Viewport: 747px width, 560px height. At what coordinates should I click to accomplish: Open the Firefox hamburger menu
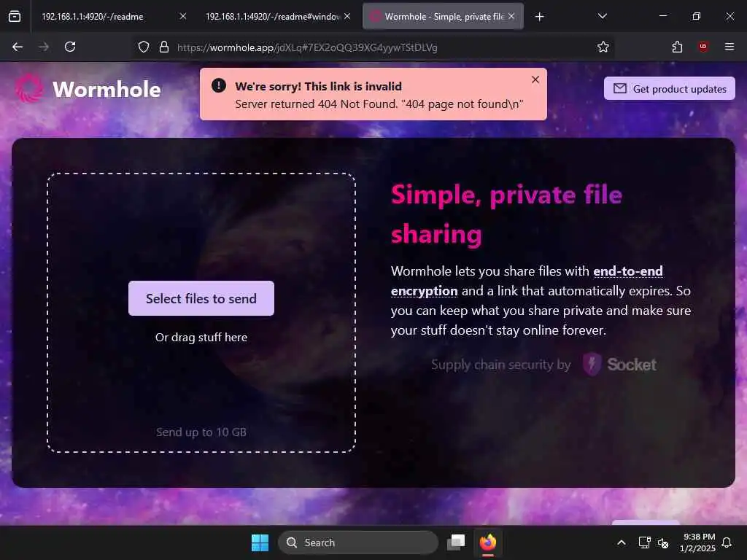(x=729, y=46)
